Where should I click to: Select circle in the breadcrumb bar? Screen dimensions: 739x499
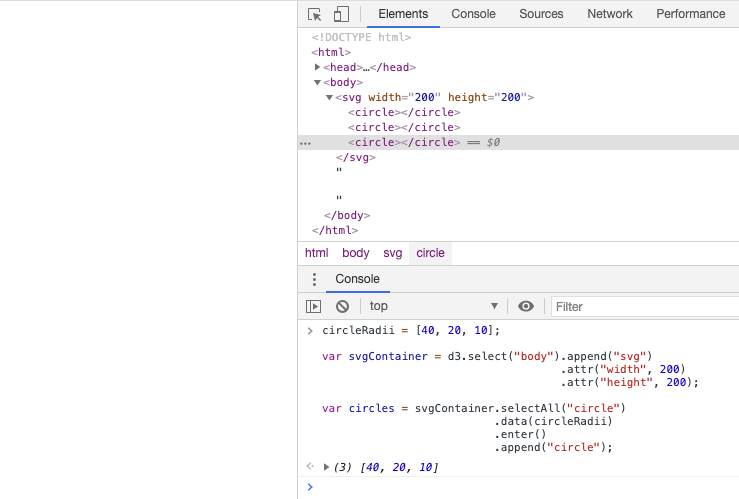[430, 253]
